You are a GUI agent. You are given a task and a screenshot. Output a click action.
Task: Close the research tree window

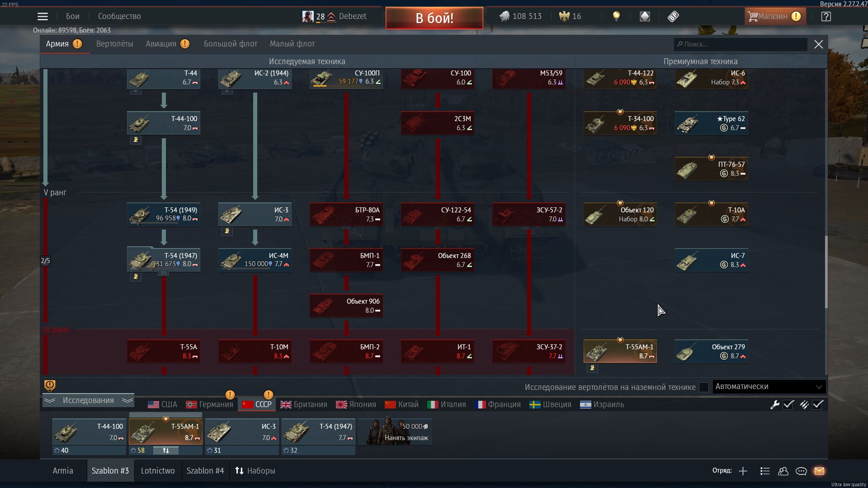click(819, 44)
